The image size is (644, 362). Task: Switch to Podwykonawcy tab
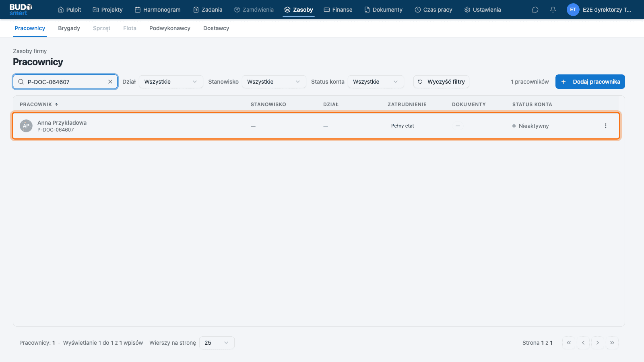click(170, 28)
